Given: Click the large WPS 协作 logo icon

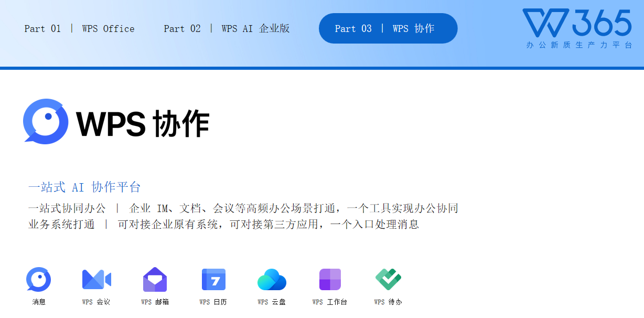Looking at the screenshot, I should 46,122.
